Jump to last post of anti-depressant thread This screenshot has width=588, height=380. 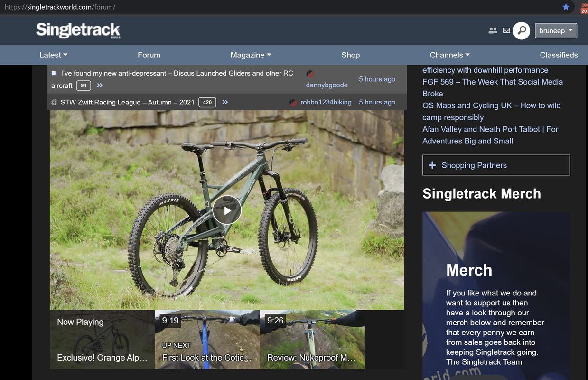click(x=100, y=85)
